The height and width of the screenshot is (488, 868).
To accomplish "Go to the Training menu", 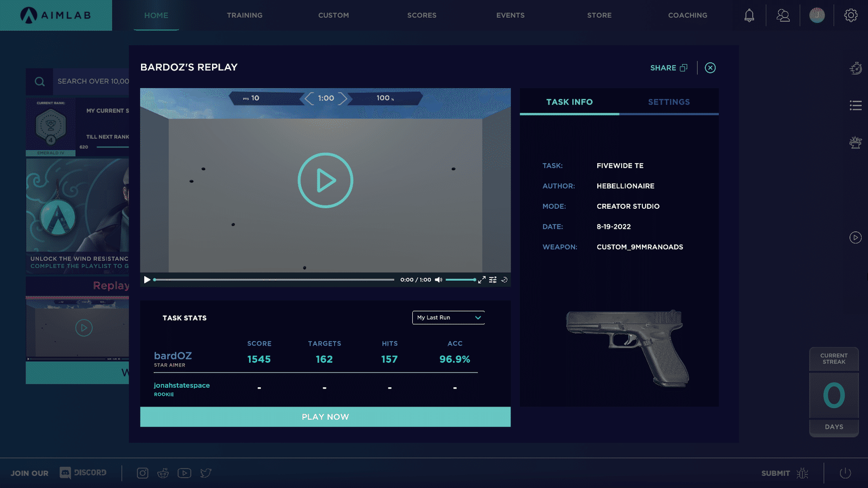I will [x=245, y=15].
